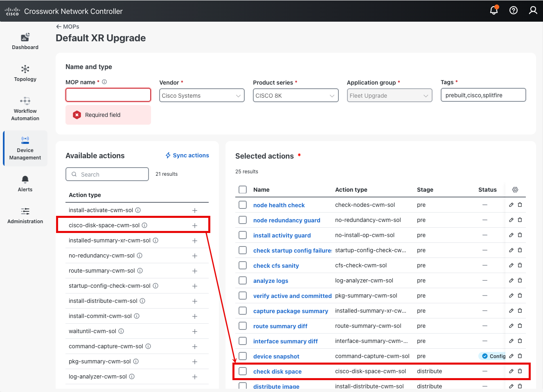Toggle the select-all checkbox in table header
The height and width of the screenshot is (392, 543).
(x=243, y=190)
